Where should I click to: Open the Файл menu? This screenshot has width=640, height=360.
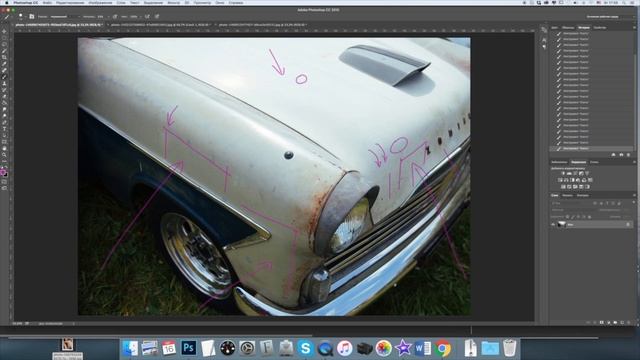point(47,2)
